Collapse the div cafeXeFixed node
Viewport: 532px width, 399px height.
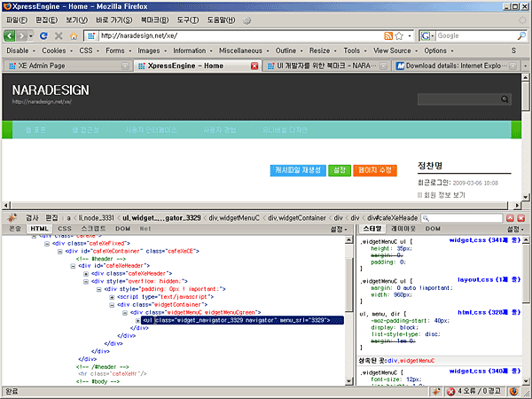pyautogui.click(x=47, y=242)
